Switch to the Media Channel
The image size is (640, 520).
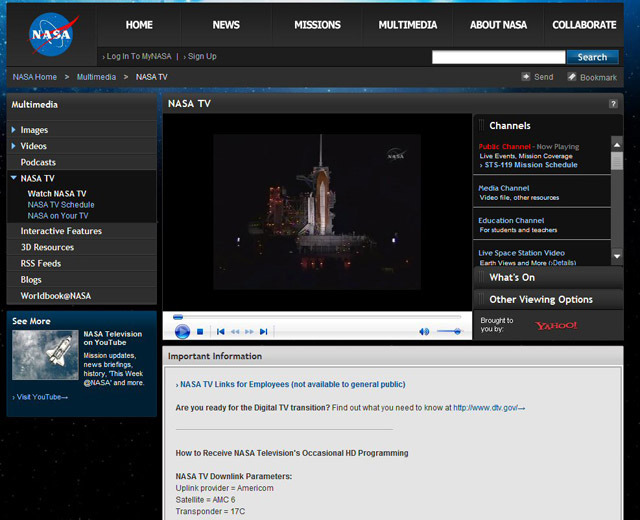click(504, 188)
